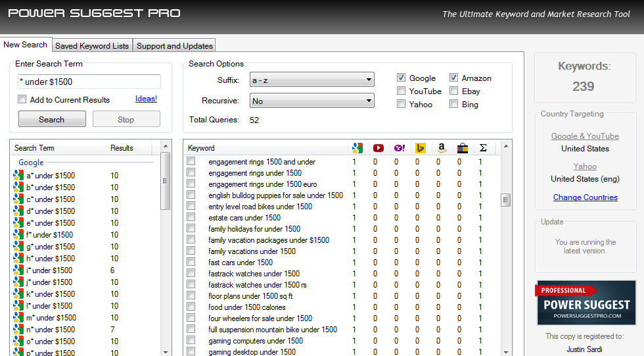644x356 pixels.
Task: Check keyword engagement rings 1500 and under
Action: 191,161
